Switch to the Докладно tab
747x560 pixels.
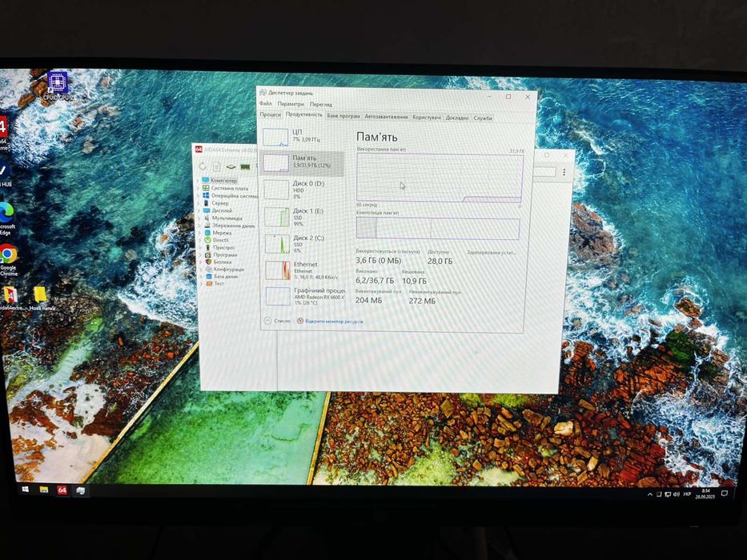click(x=457, y=118)
